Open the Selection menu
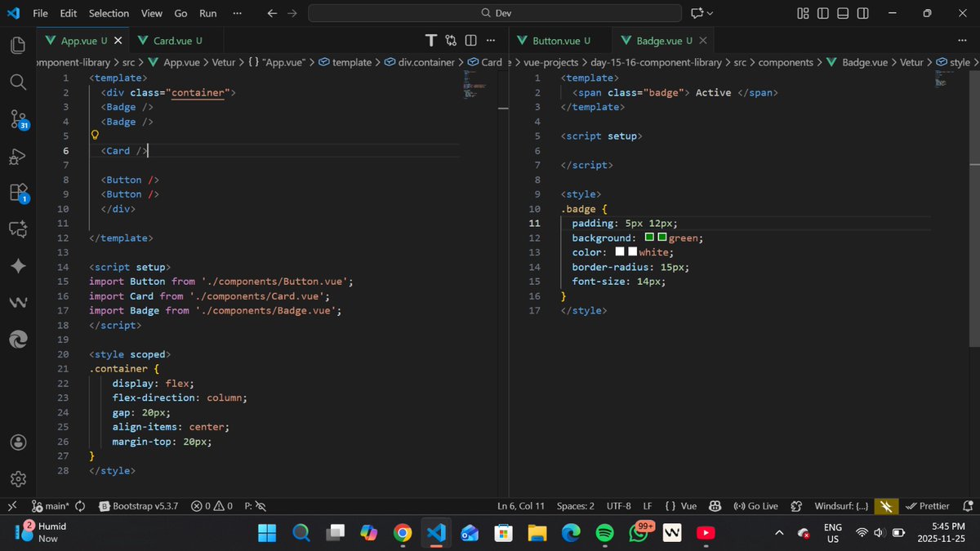This screenshot has height=551, width=980. (x=109, y=13)
